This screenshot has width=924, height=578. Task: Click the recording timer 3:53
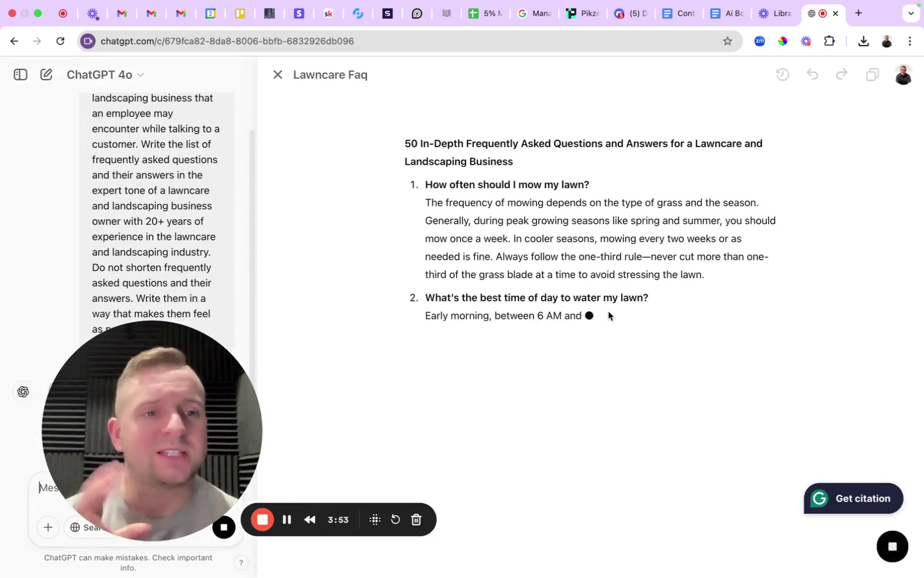pos(338,520)
